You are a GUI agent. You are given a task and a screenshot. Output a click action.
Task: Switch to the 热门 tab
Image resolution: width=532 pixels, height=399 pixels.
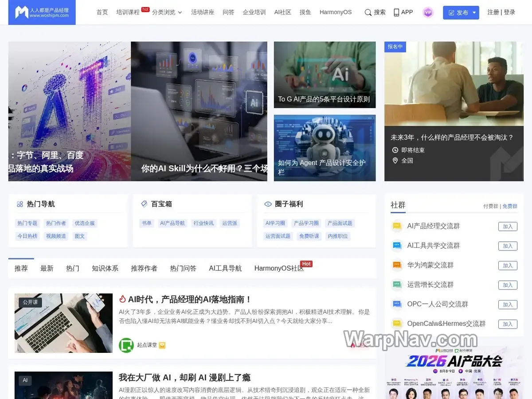click(x=73, y=268)
